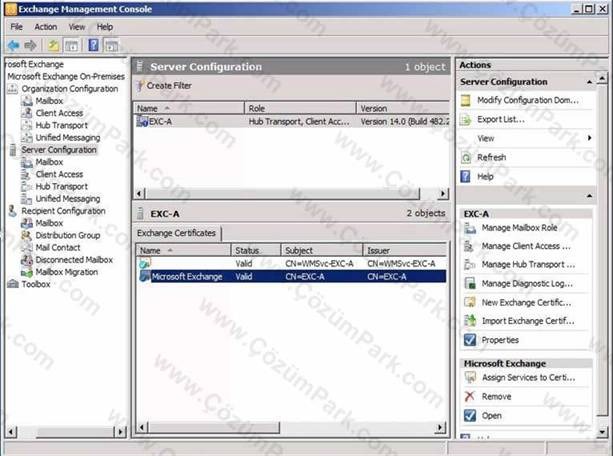Sort servers by the Version column header
The height and width of the screenshot is (456, 613).
pos(403,108)
